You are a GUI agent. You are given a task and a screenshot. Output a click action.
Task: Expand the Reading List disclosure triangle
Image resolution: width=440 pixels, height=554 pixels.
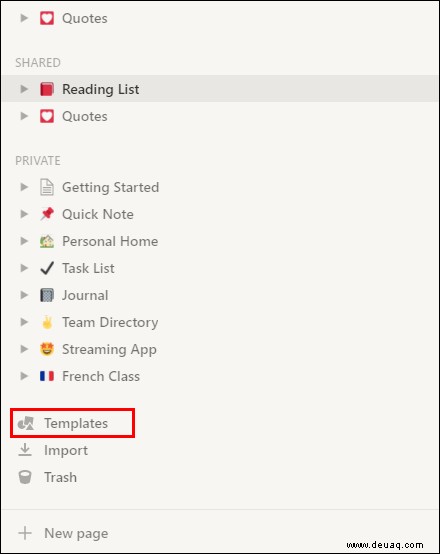24,89
